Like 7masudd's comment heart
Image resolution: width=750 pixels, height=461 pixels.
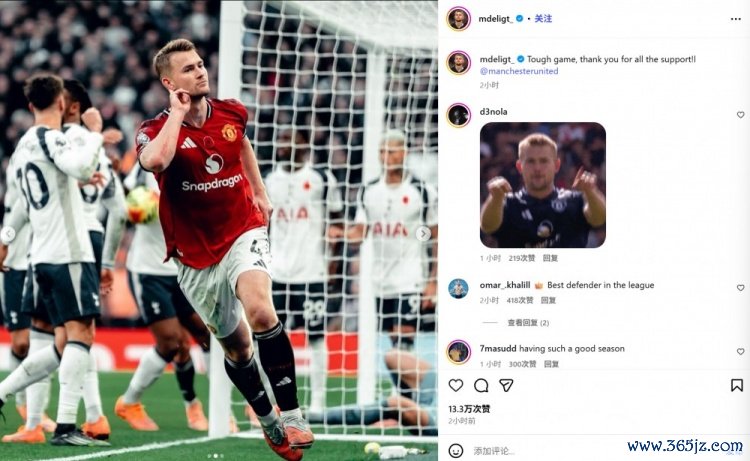pyautogui.click(x=740, y=351)
